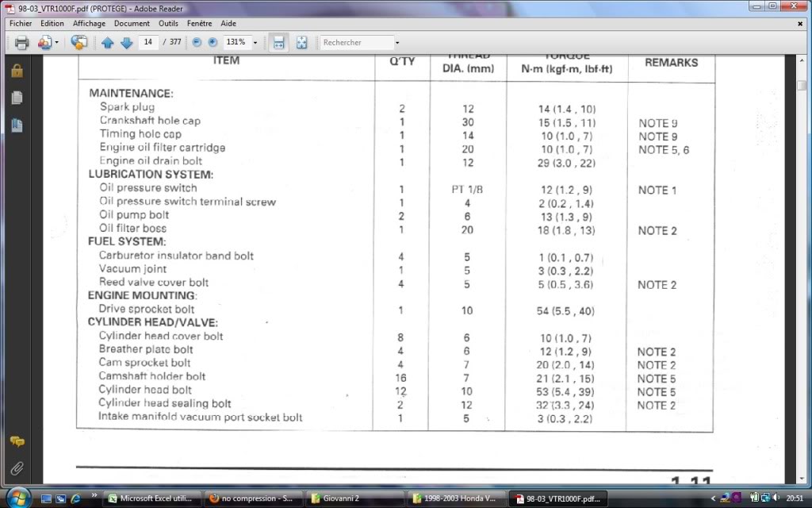
Task: Click the zoom out minus button
Action: tap(197, 43)
